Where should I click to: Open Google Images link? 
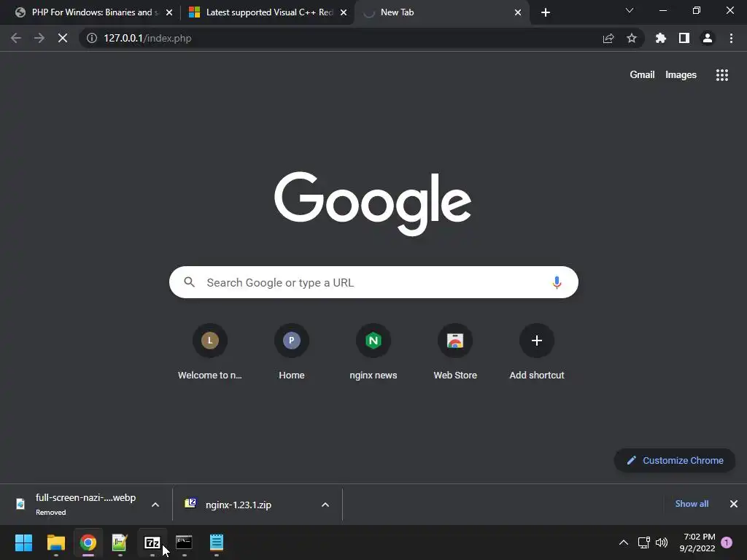(x=681, y=75)
